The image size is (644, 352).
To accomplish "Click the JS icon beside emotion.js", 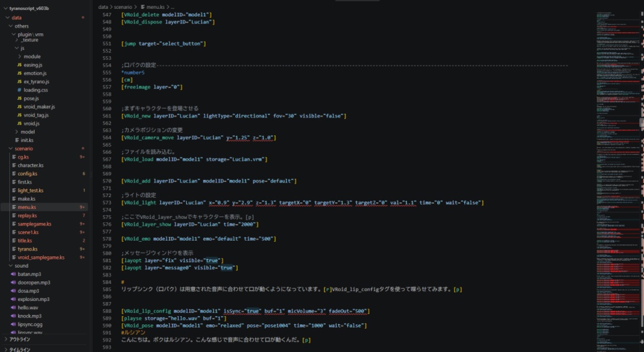I will (x=19, y=73).
